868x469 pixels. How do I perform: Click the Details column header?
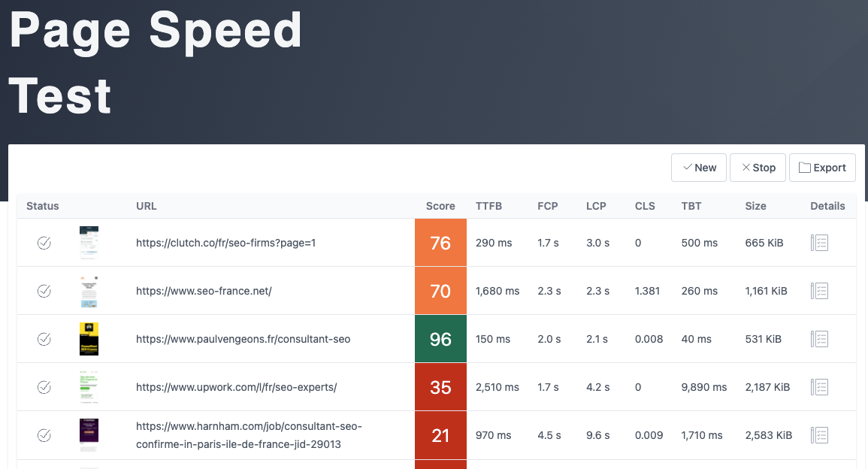pos(827,206)
